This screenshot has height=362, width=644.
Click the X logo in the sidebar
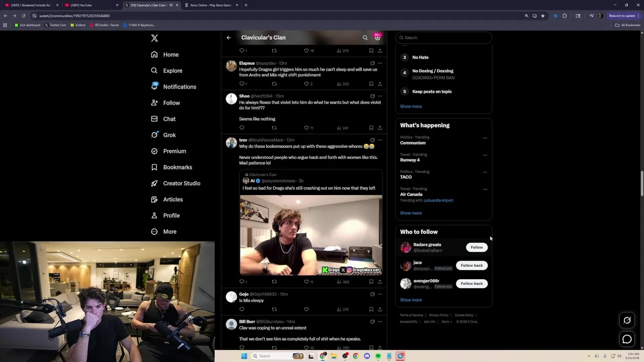(x=154, y=38)
